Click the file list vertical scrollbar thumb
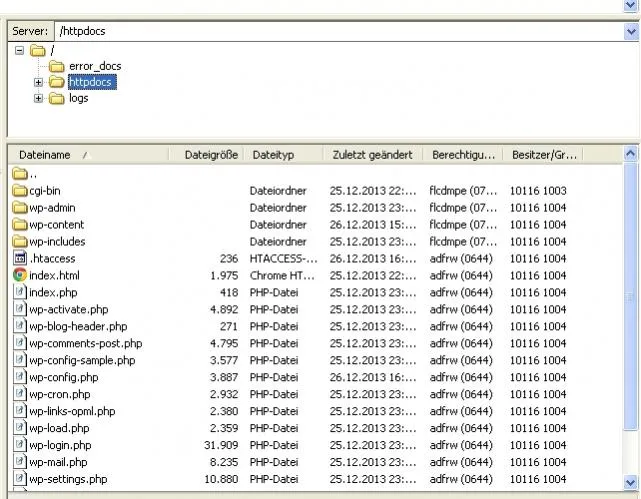 click(630, 296)
